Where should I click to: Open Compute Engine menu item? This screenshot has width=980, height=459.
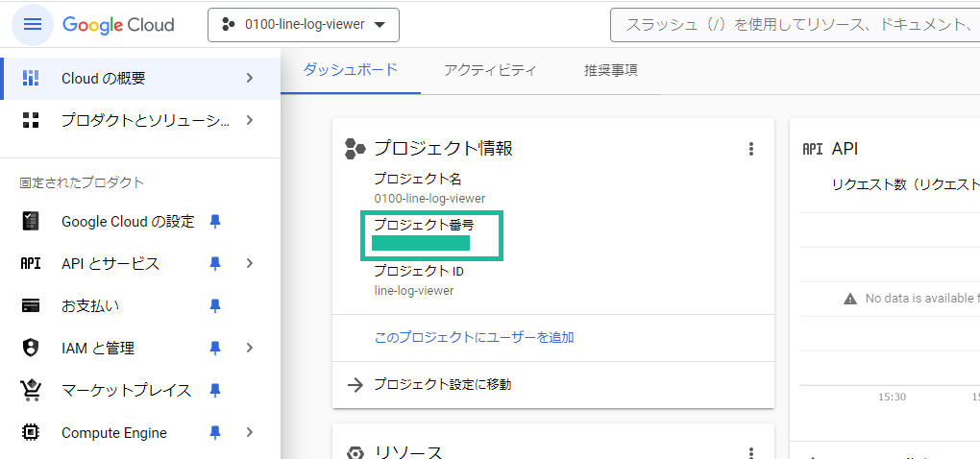140,432
